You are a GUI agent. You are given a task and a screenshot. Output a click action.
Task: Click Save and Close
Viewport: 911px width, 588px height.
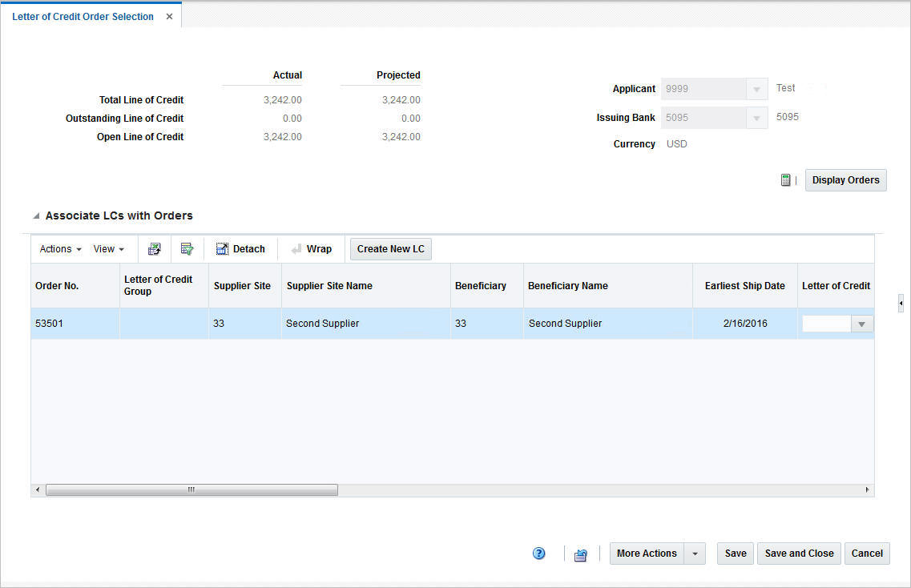click(798, 553)
